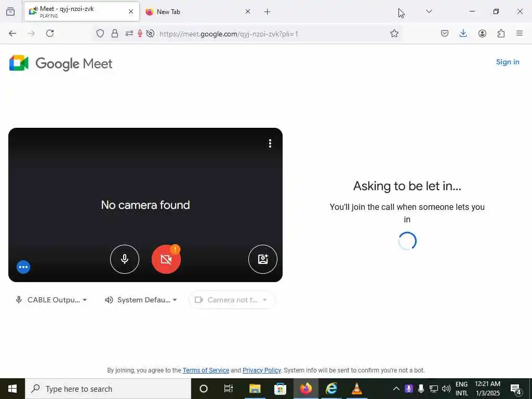Bookmark this page with the star icon
The height and width of the screenshot is (399, 532).
point(394,33)
